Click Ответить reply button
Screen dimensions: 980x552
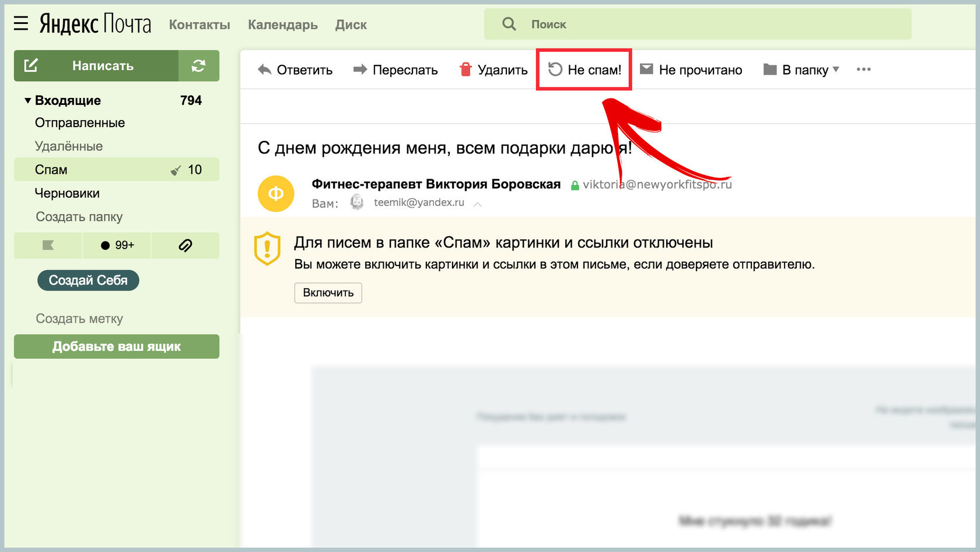[295, 69]
